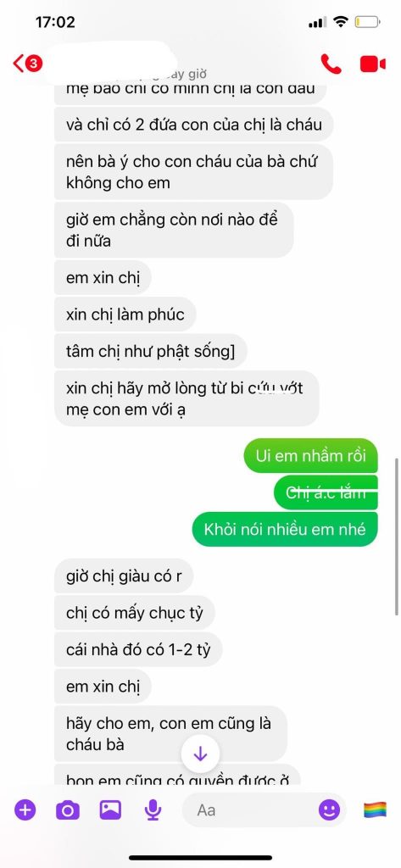Start a voice call with phone icon
The width and height of the screenshot is (401, 868).
[331, 64]
